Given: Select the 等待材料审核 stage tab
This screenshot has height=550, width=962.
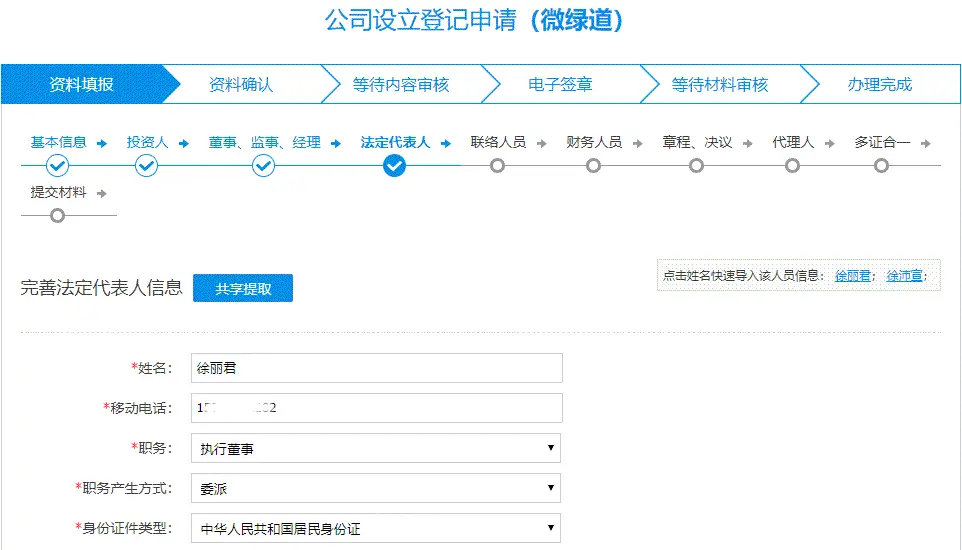Looking at the screenshot, I should (x=720, y=84).
